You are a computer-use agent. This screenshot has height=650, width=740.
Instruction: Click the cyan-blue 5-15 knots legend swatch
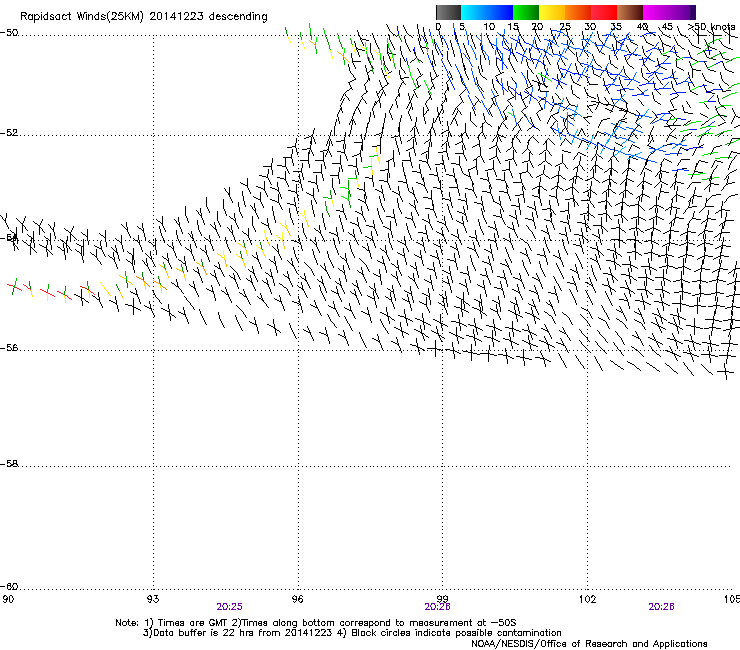click(x=487, y=12)
